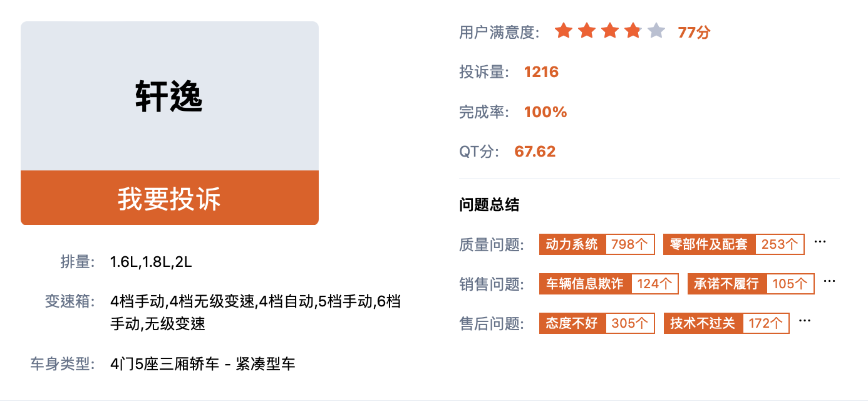The image size is (868, 401).
Task: Expand more 销售问题 tags via ellipsis
Action: coord(830,281)
